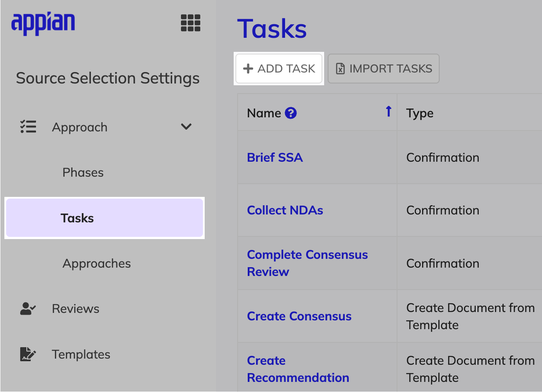The height and width of the screenshot is (392, 542).
Task: Click the spreadsheet icon on Import Tasks
Action: (340, 69)
